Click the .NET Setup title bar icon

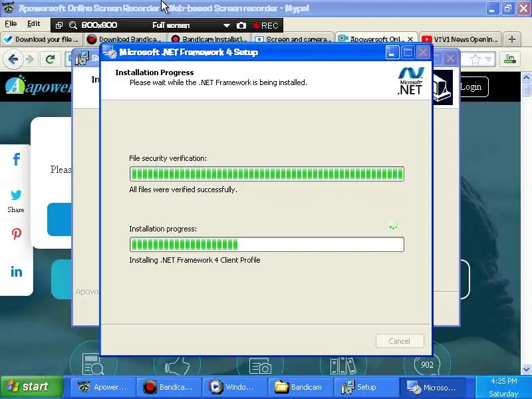110,53
